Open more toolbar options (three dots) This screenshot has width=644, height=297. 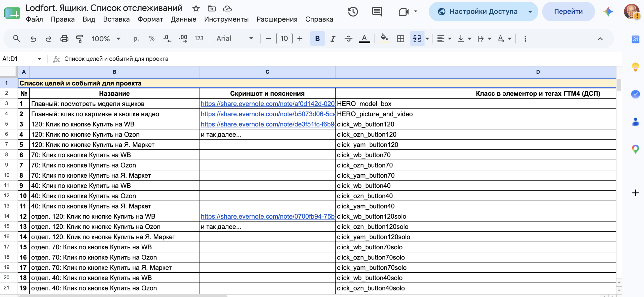click(x=525, y=39)
